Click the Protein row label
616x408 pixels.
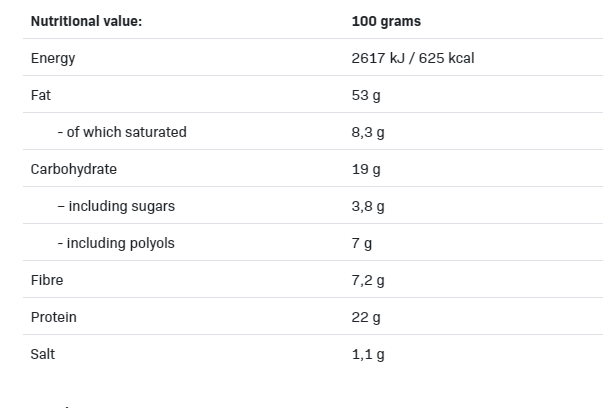[x=54, y=317]
